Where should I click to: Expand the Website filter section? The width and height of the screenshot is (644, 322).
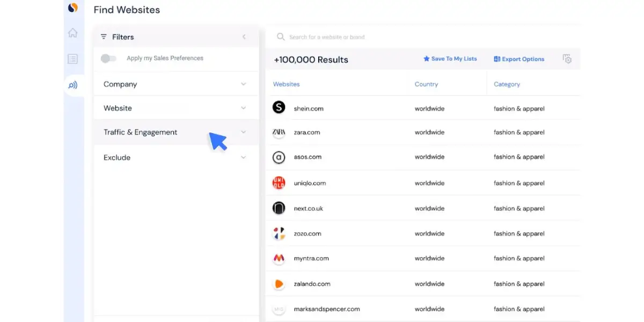(176, 108)
